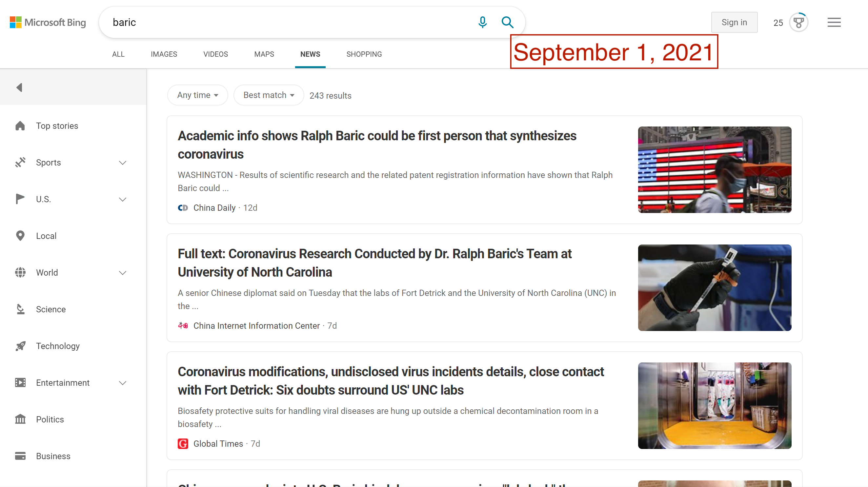Expand the Entertainment category chevron
The image size is (868, 487).
(x=123, y=383)
